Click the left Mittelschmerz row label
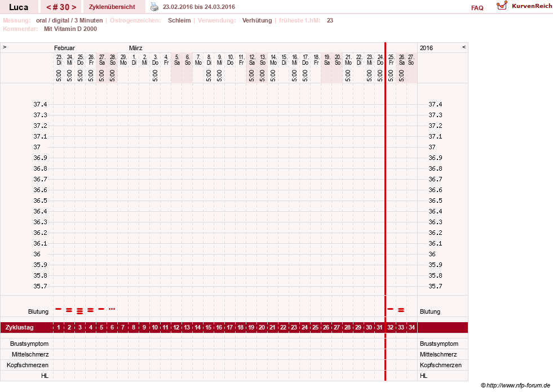553x392 pixels. [30, 354]
